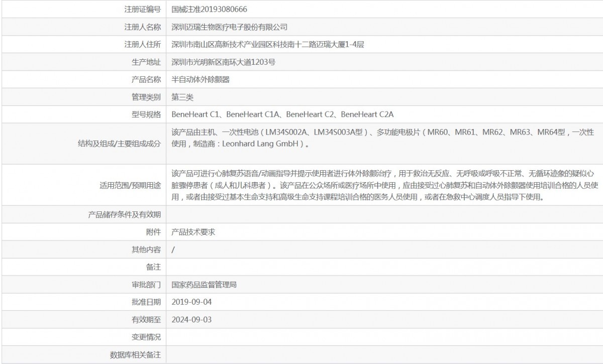
Task: Click the 备注 label
Action: (153, 267)
